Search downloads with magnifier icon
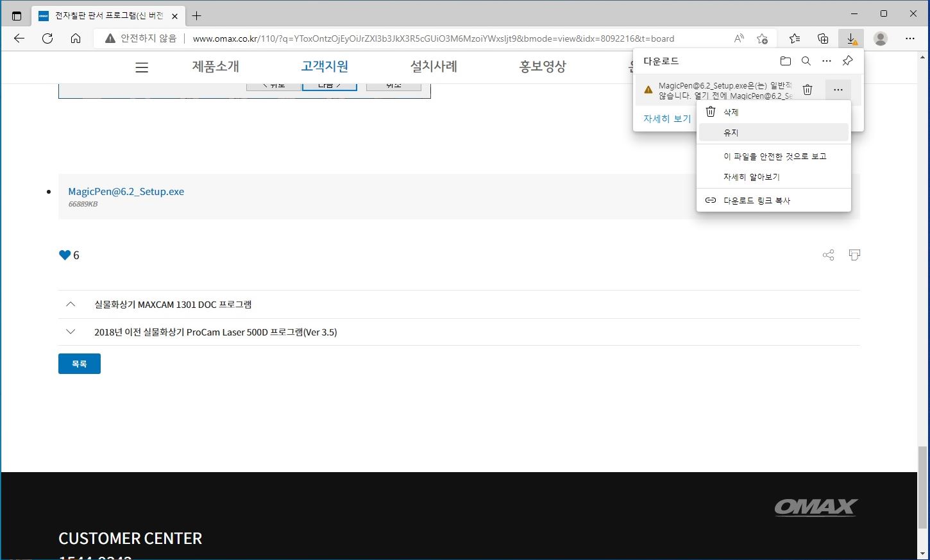Screen dimensions: 930x560 (x=806, y=61)
